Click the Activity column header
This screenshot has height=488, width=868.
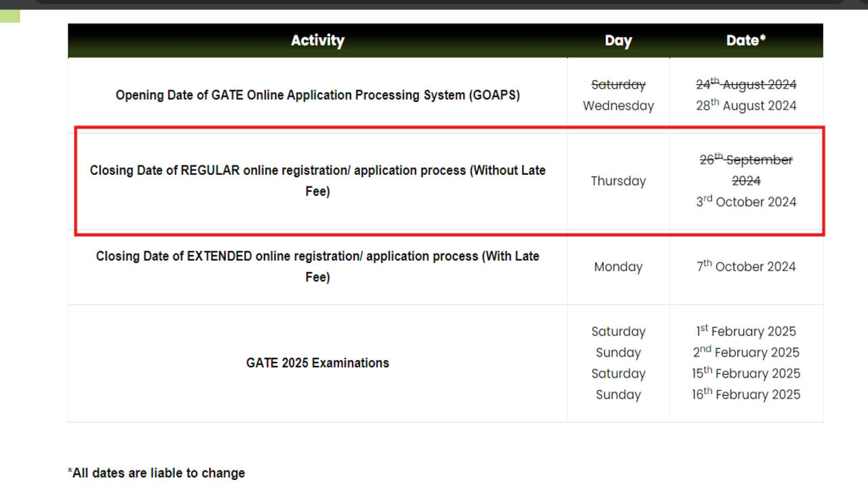tap(317, 41)
